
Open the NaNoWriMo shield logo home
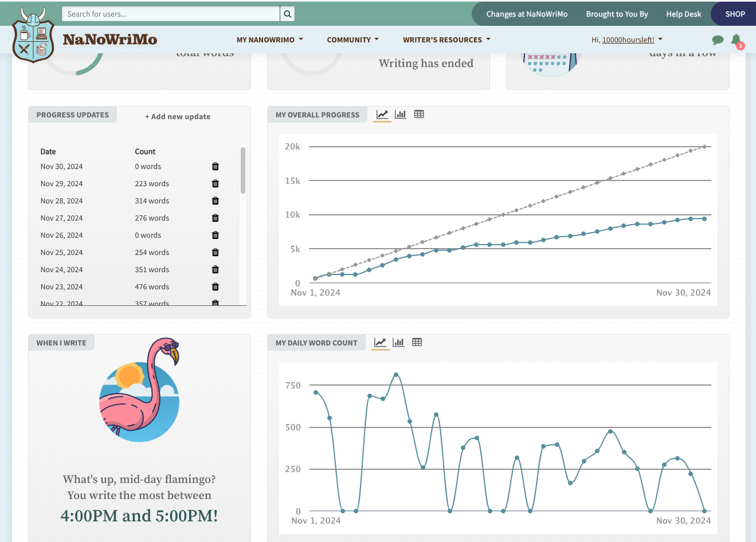33,35
